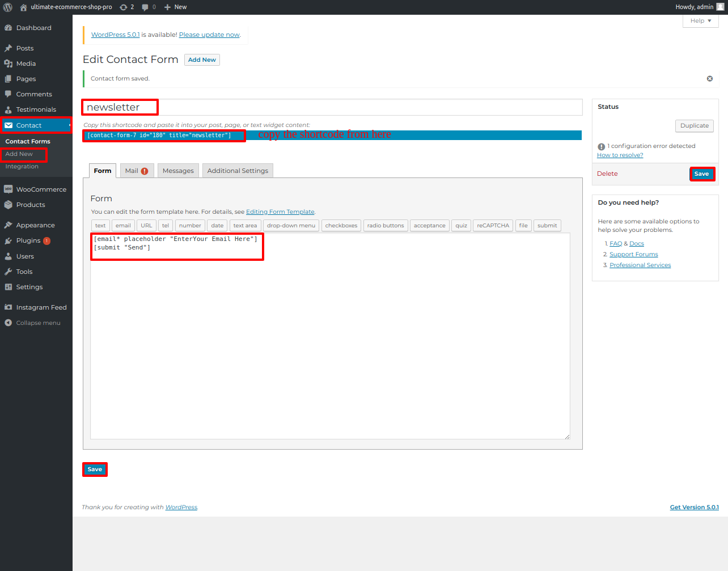Click the Contact envelope icon
The image size is (728, 571).
[x=9, y=125]
